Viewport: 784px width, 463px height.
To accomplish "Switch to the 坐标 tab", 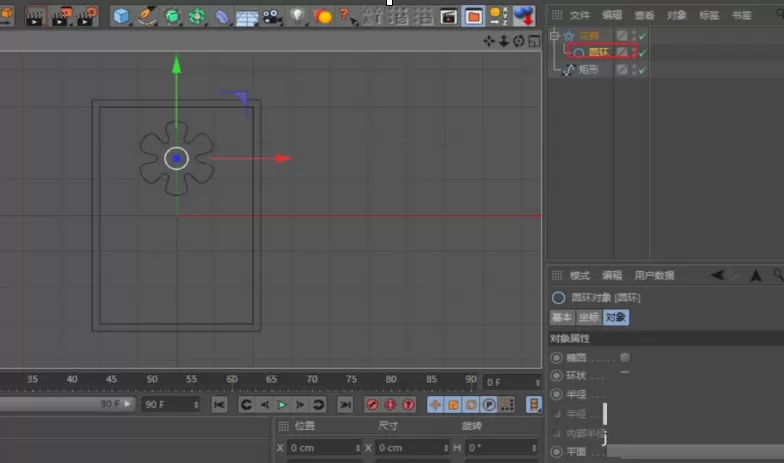I will (x=589, y=318).
